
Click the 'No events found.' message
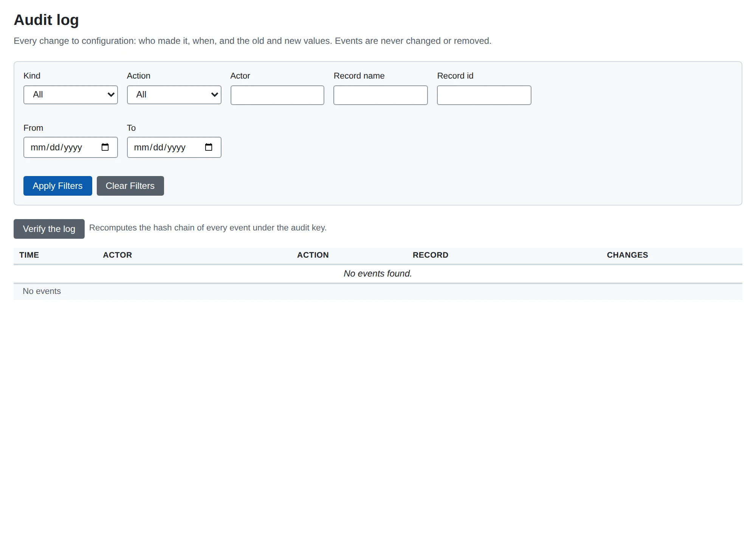(378, 273)
